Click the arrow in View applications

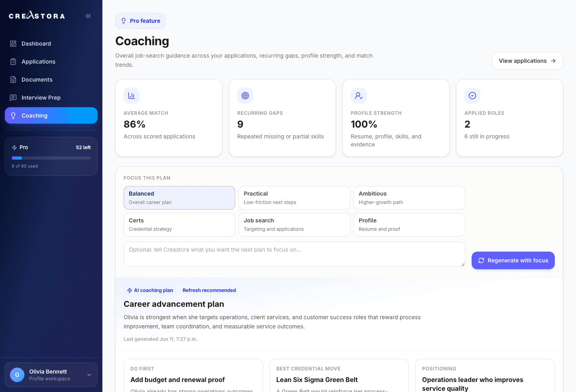tap(553, 61)
